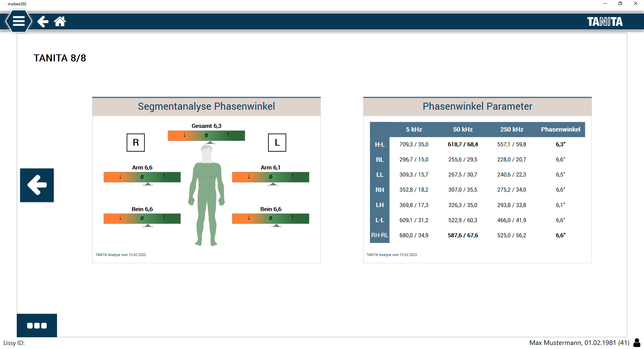This screenshot has height=349, width=644.
Task: Click the TANITA logo in header
Action: (x=604, y=22)
